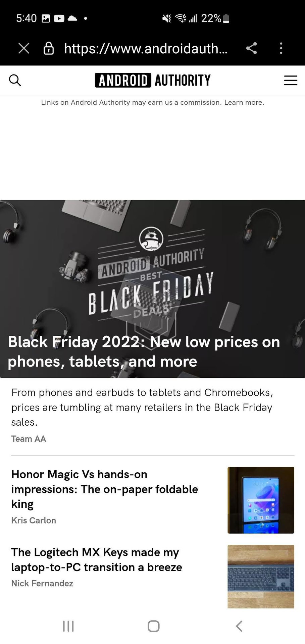Open the hamburger navigation menu
Image resolution: width=305 pixels, height=644 pixels.
(x=290, y=80)
